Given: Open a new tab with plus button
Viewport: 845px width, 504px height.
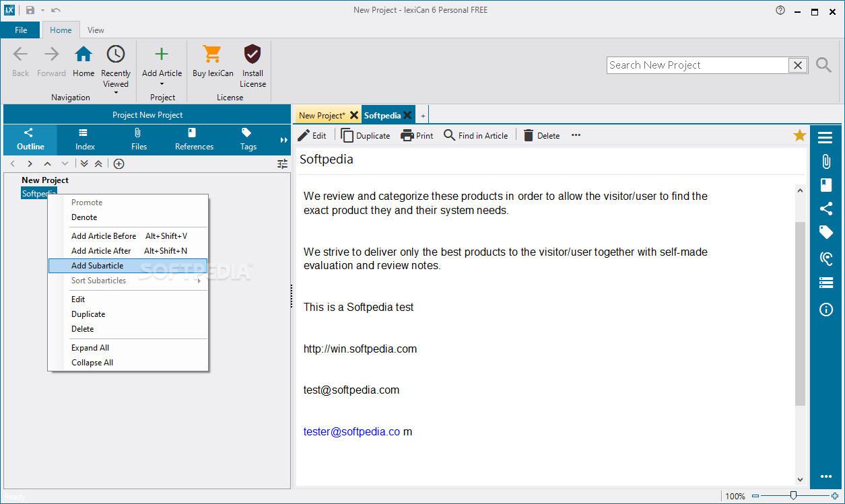Looking at the screenshot, I should pyautogui.click(x=423, y=116).
